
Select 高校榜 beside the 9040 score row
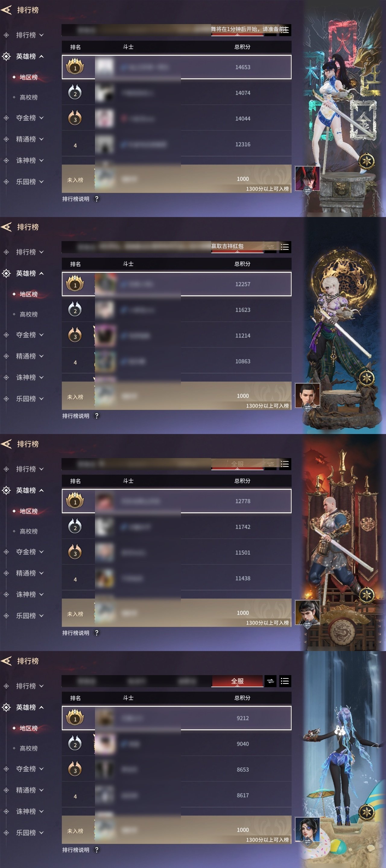[28, 748]
